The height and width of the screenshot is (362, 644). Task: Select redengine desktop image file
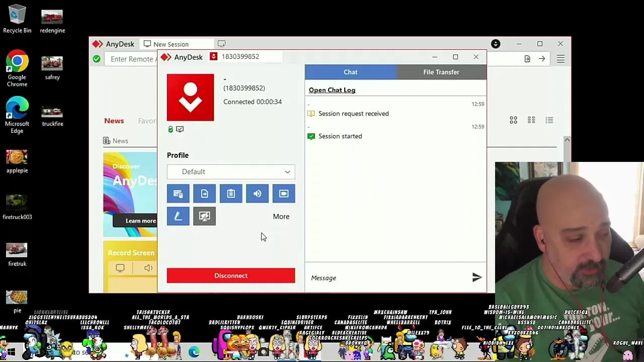(x=52, y=20)
